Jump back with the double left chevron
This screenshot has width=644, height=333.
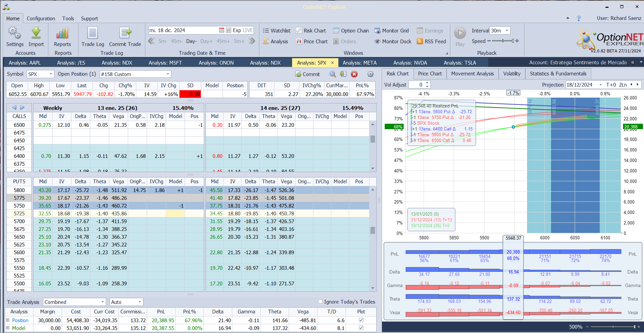click(x=151, y=41)
